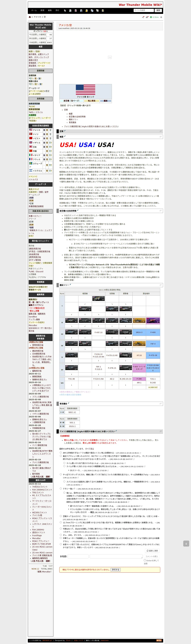Image resolution: width=191 pixels, height=644 pixels.
Task: Select the radio for comment 中華ウォーホーク結構楽しい
Action: 61,538
